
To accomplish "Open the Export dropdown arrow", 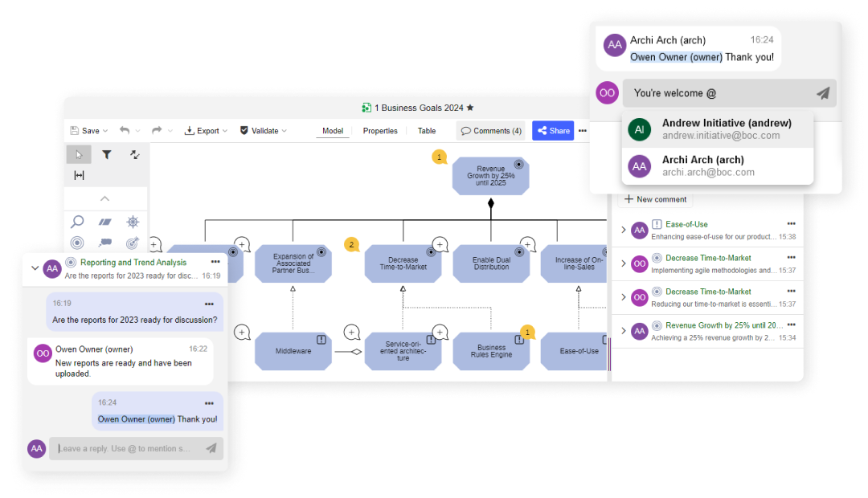I will (225, 131).
